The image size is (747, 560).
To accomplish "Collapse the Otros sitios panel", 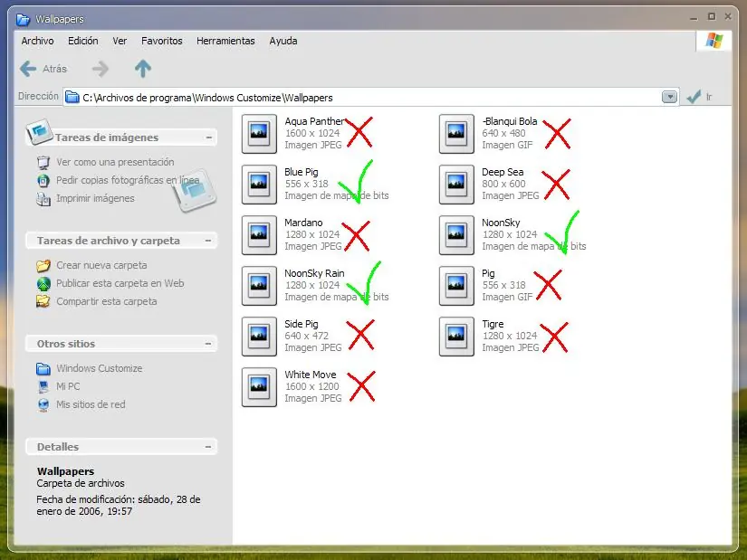I will 208,344.
